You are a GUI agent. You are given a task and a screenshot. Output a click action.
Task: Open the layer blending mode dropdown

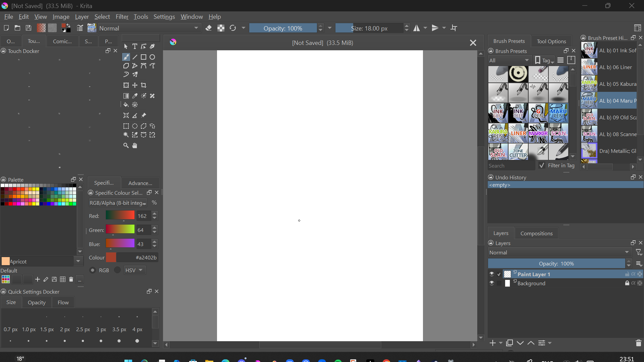click(x=560, y=253)
